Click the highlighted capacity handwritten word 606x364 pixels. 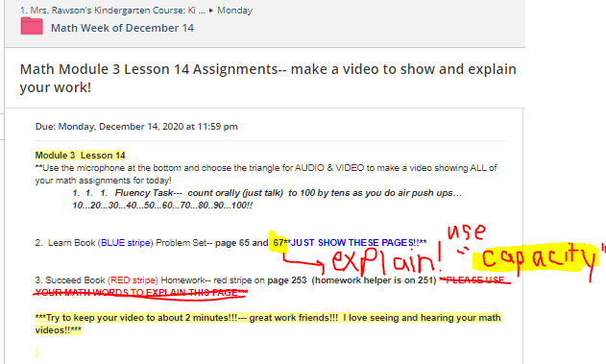tap(537, 256)
